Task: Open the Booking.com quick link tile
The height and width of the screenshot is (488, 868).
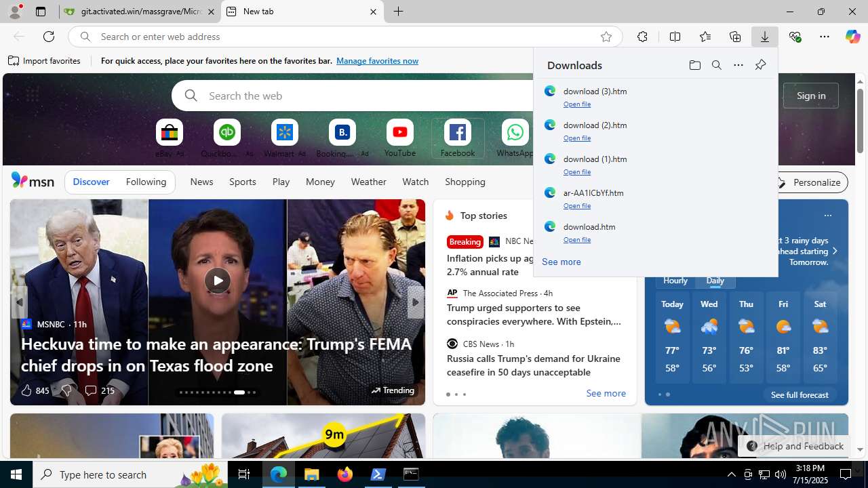Action: point(342,138)
